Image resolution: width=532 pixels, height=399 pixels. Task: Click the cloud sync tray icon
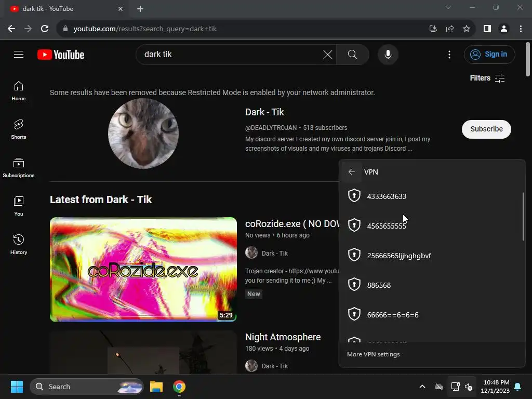point(438,387)
